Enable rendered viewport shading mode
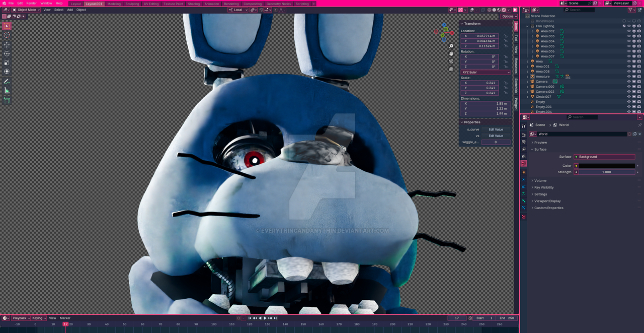Screen dimensions: 644x333 [x=504, y=10]
